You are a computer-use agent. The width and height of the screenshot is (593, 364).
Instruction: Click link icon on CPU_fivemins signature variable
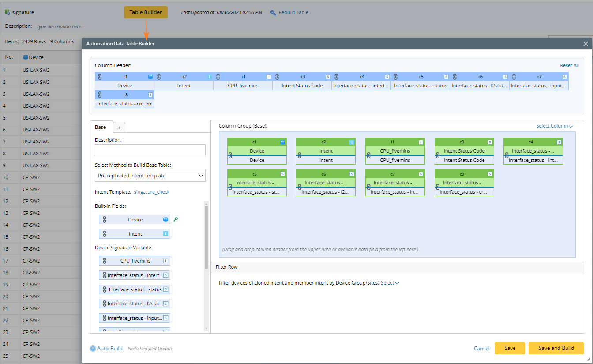pos(105,261)
